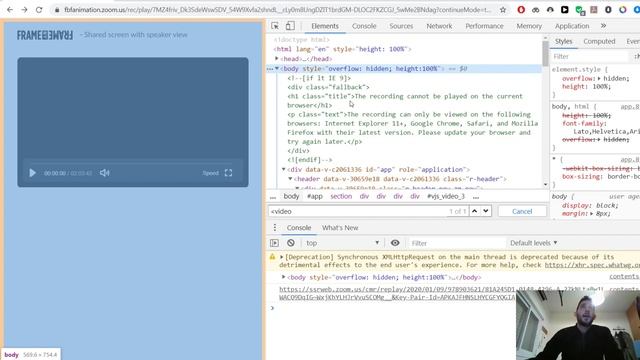The height and width of the screenshot is (360, 640).
Task: Open the Styles pane tab
Action: 563,41
